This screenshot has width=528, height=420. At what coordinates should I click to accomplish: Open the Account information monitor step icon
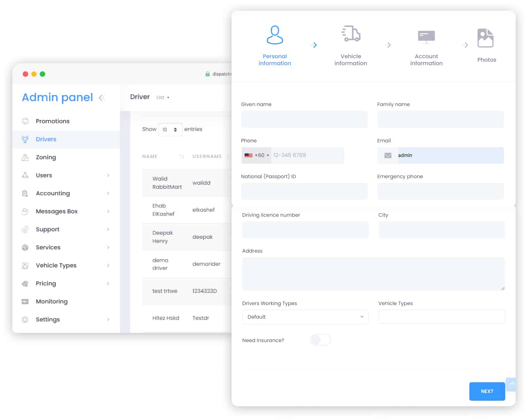pos(426,37)
